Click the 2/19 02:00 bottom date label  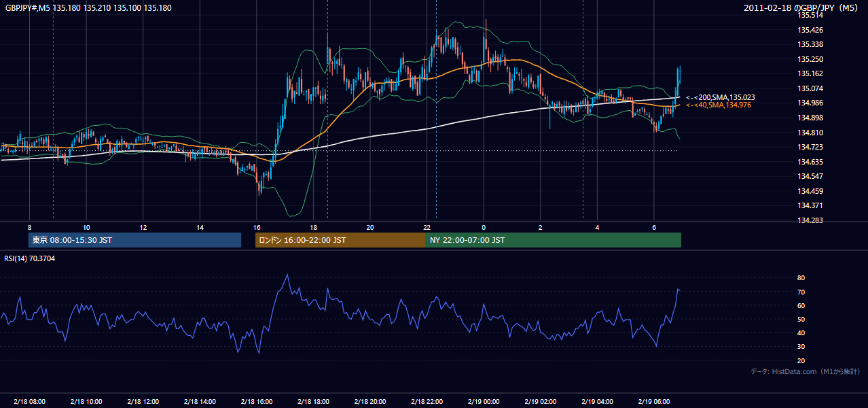[x=541, y=402]
